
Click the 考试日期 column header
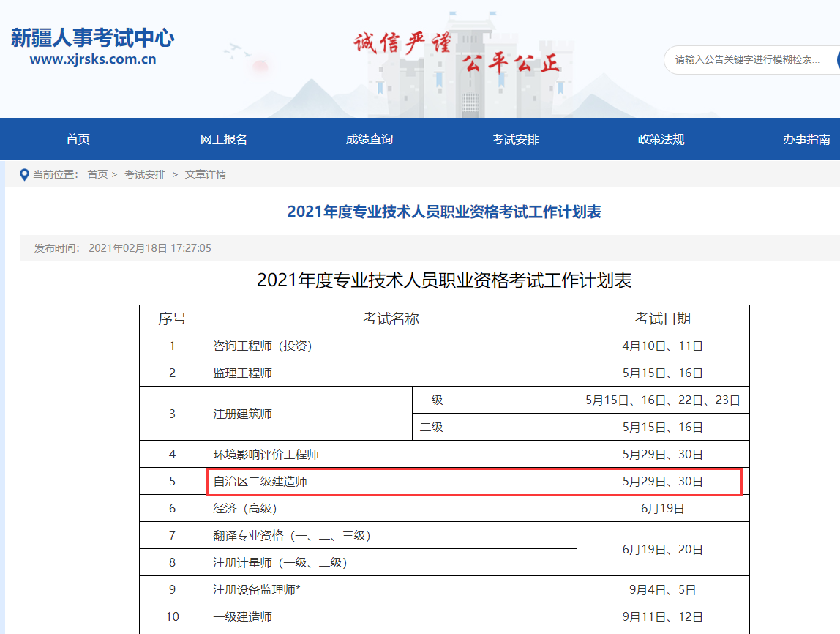pyautogui.click(x=662, y=318)
